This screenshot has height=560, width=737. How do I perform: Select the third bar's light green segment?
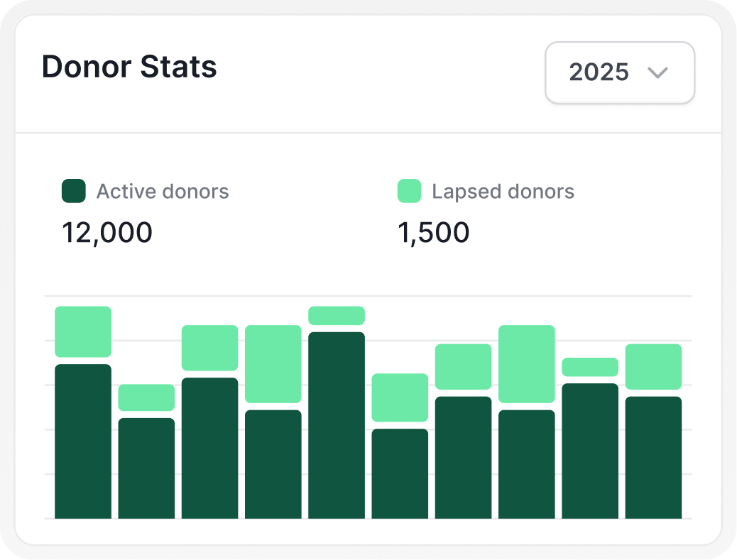[x=210, y=348]
